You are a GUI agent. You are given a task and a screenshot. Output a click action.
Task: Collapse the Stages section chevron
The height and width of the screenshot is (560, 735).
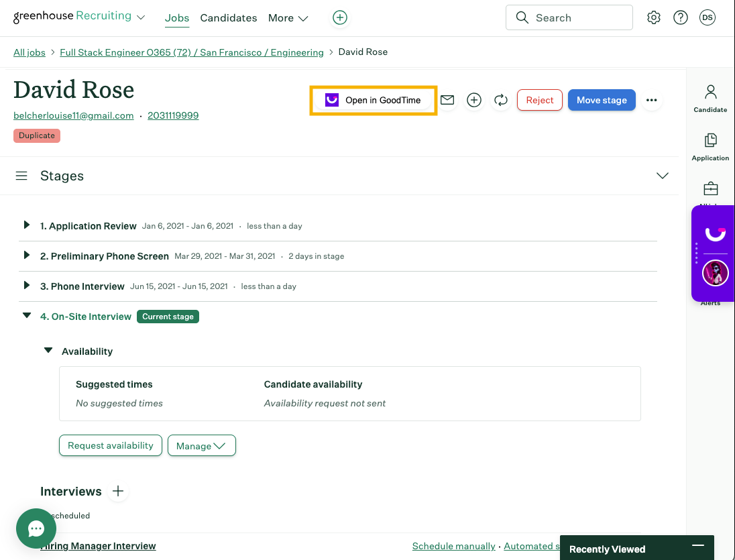click(663, 176)
